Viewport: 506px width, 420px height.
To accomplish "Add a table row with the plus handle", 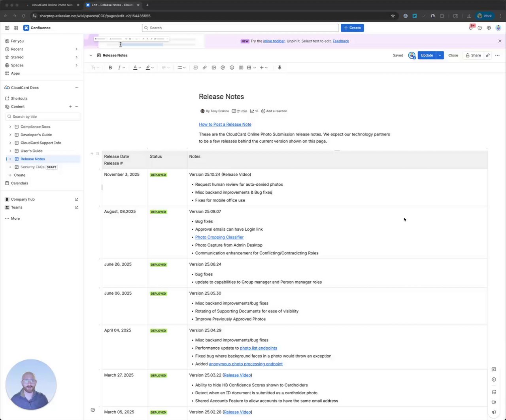I will pyautogui.click(x=92, y=154).
